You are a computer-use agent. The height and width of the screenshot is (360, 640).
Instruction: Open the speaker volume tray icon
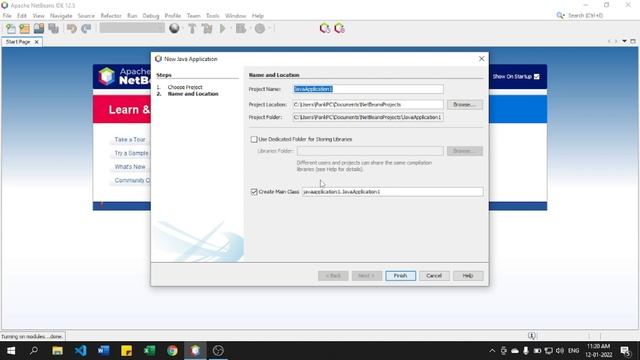tap(560, 351)
